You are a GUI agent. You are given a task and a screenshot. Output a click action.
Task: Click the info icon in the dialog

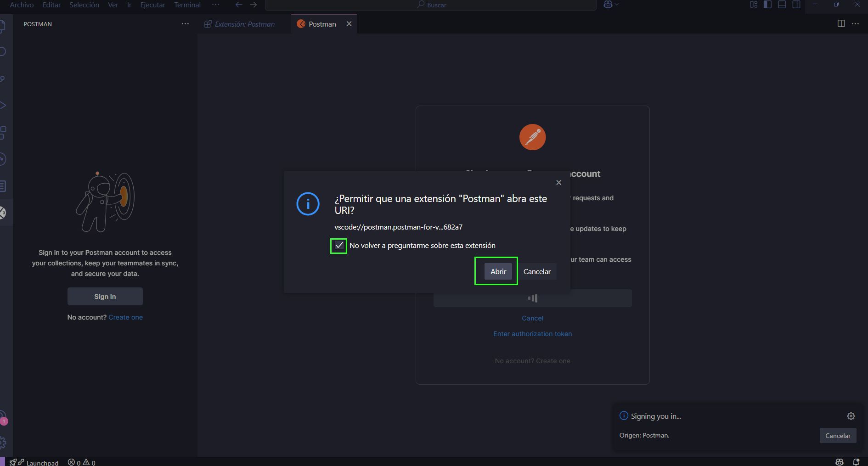click(x=308, y=204)
